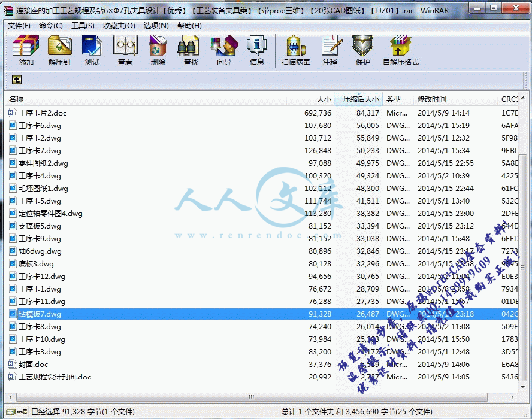Select the file 工序卡11.dwg
532x419 pixels.
pos(42,301)
